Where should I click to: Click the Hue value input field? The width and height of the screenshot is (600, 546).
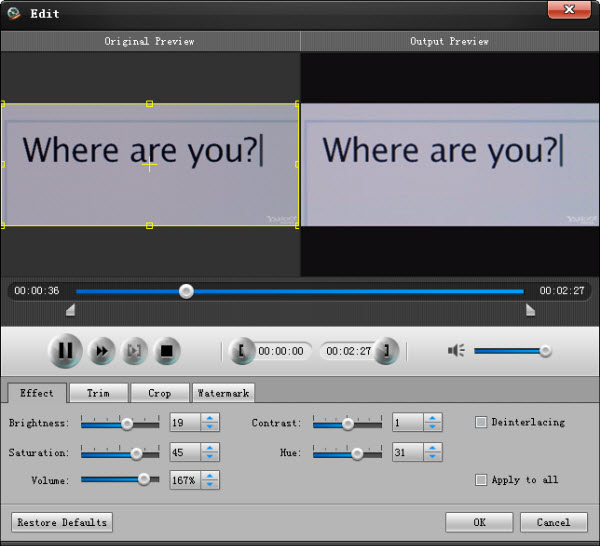pos(406,453)
